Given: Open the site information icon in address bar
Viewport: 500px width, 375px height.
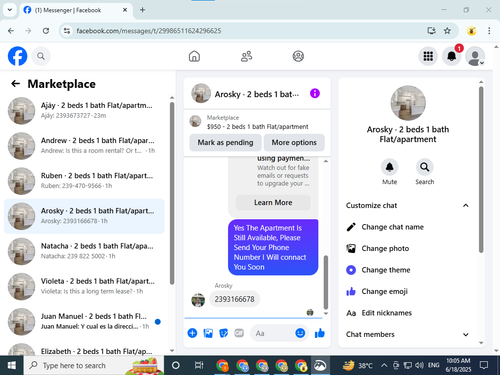Looking at the screenshot, I should tap(67, 31).
